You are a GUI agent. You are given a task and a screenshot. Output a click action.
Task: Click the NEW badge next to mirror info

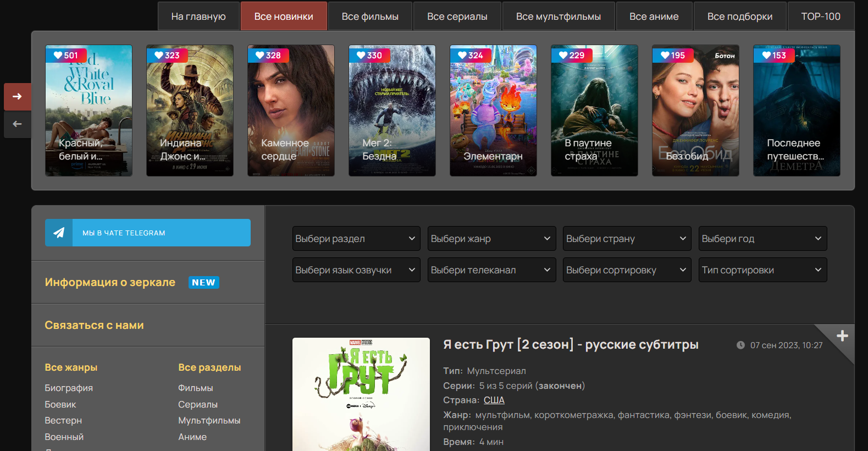point(203,282)
